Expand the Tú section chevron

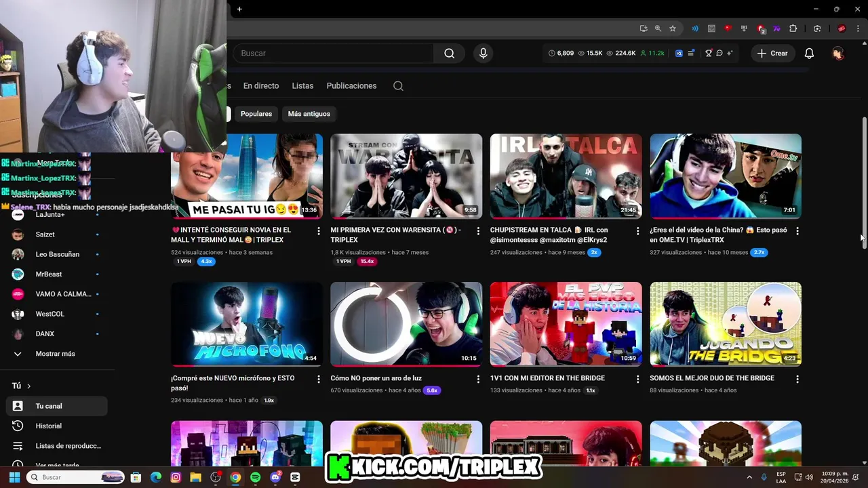[28, 386]
